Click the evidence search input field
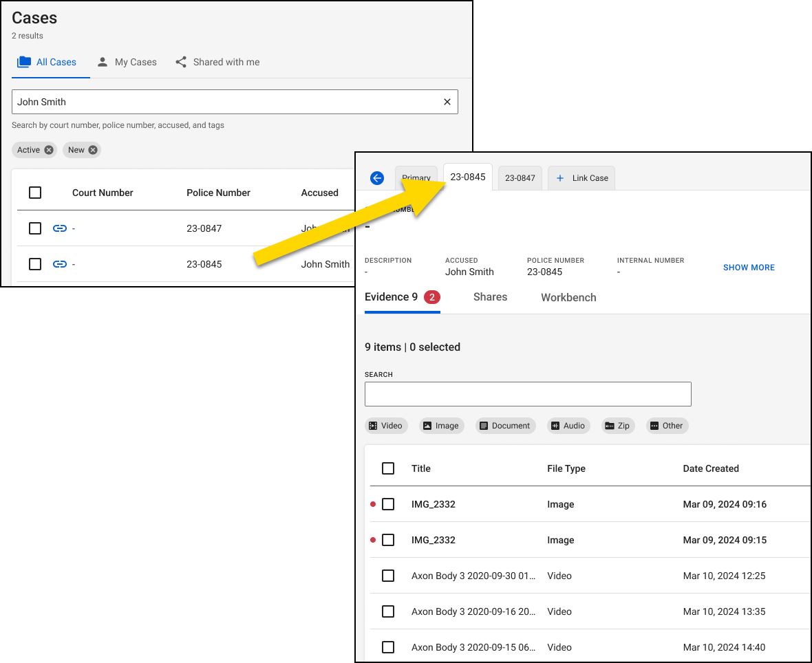The height and width of the screenshot is (663, 812). pyautogui.click(x=528, y=394)
